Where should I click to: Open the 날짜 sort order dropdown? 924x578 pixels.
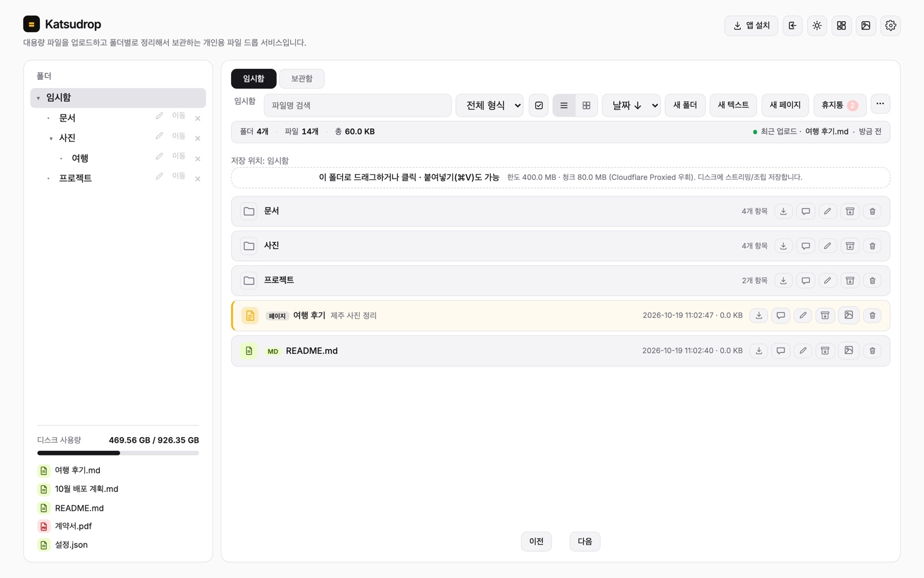coord(631,105)
